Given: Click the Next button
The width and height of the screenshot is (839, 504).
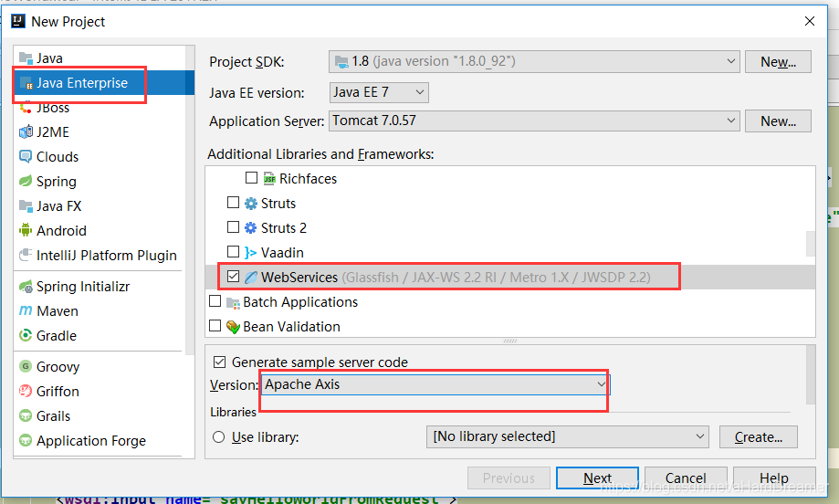Looking at the screenshot, I should point(597,478).
